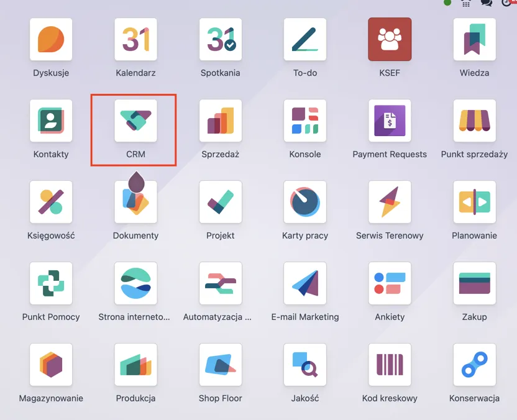Open the Sprzedaż app
The width and height of the screenshot is (517, 420).
220,121
